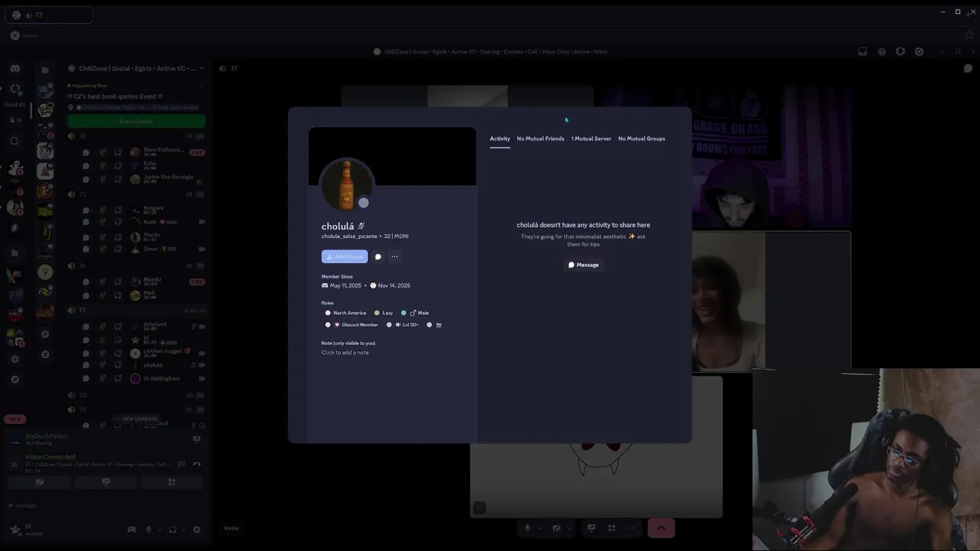Click the Nov 14, 2025 server join date
This screenshot has height=551, width=980.
[x=390, y=285]
